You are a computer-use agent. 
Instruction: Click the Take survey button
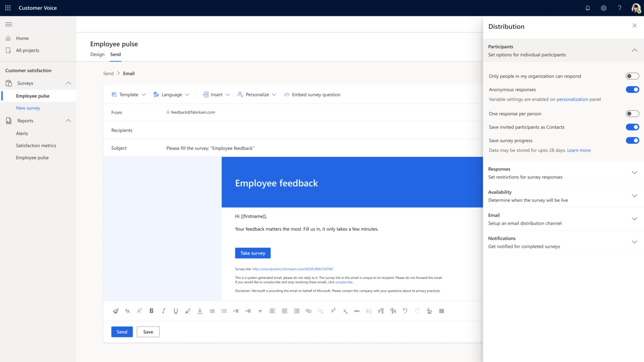coord(253,253)
